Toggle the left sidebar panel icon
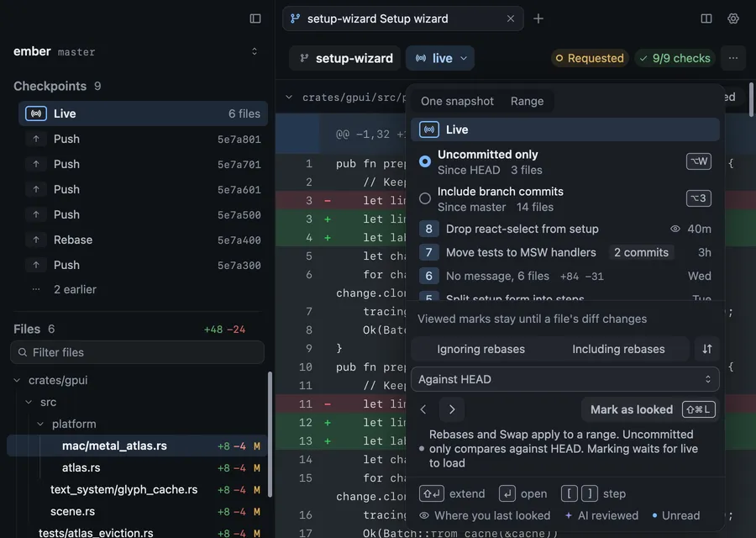Image resolution: width=756 pixels, height=538 pixels. 255,18
